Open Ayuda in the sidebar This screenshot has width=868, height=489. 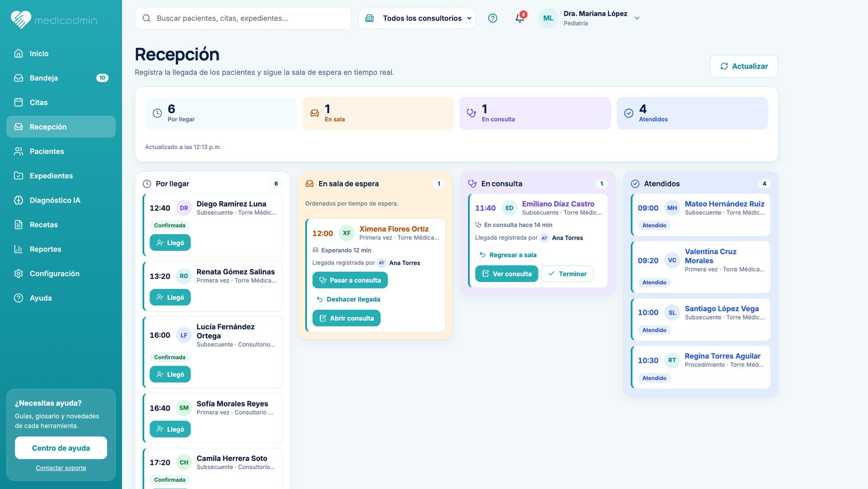pyautogui.click(x=61, y=298)
